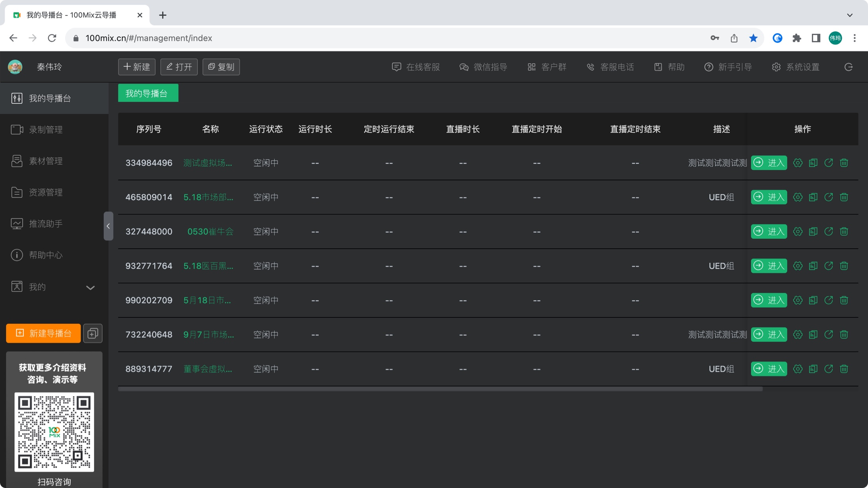Screen dimensions: 868x488
Task: Enter the console in row 334984496
Action: pos(769,163)
